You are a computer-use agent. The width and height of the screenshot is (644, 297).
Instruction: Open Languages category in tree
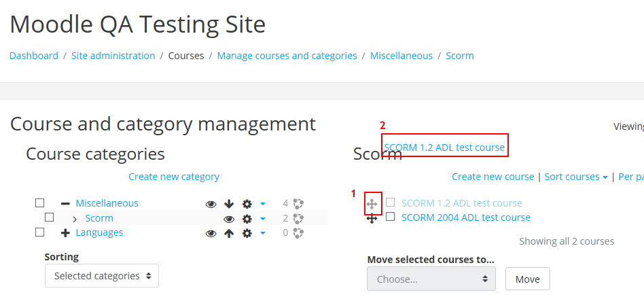[99, 232]
